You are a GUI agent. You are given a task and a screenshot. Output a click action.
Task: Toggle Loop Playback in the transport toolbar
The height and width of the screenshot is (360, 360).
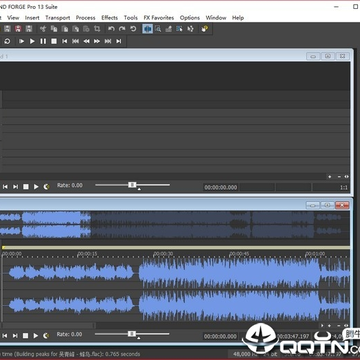[x=7, y=41]
